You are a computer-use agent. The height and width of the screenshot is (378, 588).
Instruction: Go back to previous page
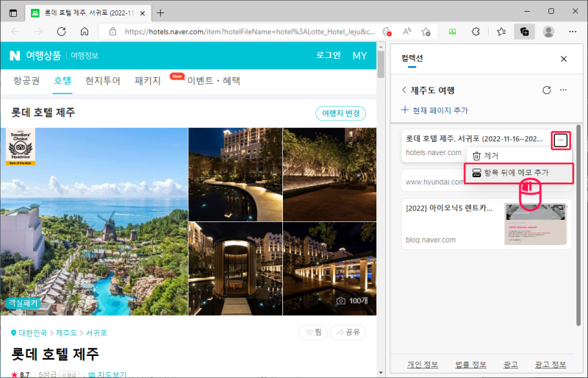pyautogui.click(x=15, y=32)
